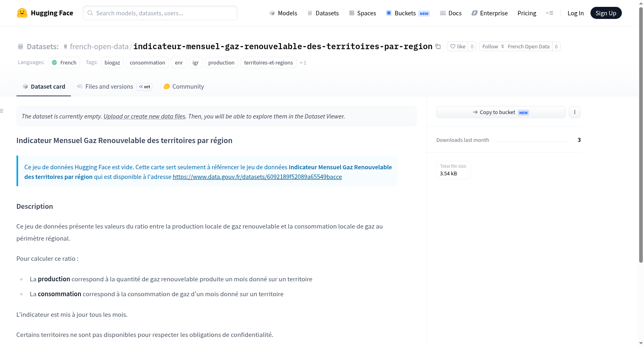
Task: Click the Description heading
Action: (x=35, y=206)
